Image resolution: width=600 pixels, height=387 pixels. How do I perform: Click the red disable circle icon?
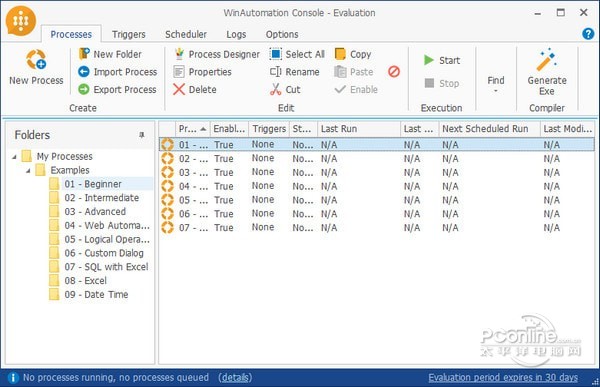(x=394, y=72)
